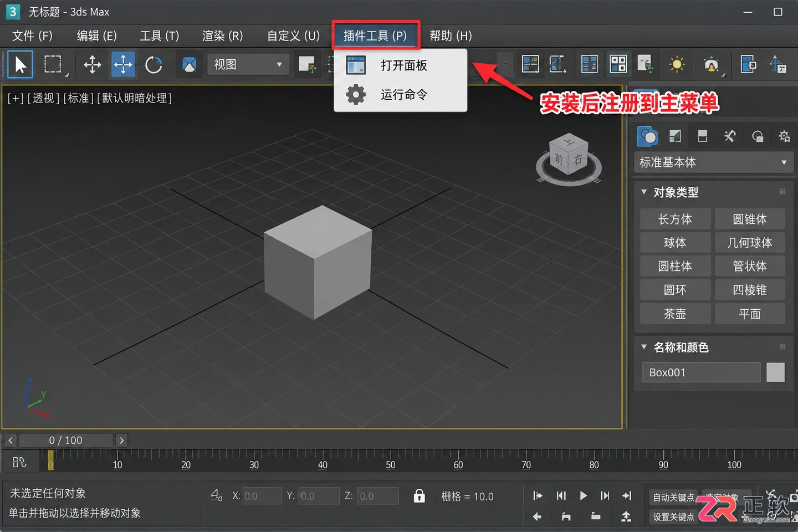Click the [默认明暗处理] shading label
Screen dimensions: 798x532
(x=135, y=98)
